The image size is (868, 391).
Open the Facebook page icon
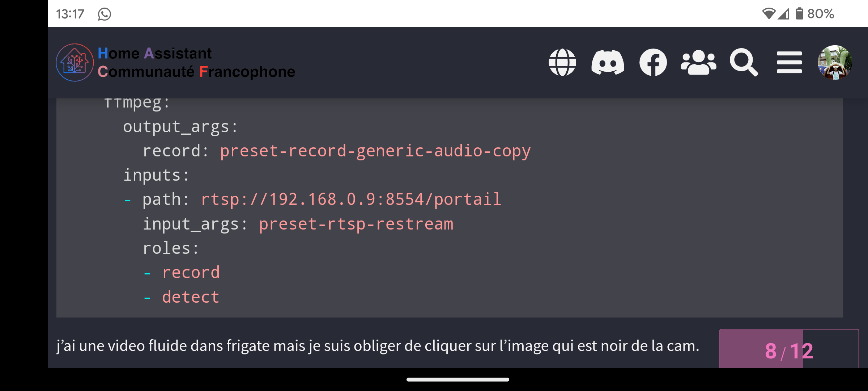[653, 62]
